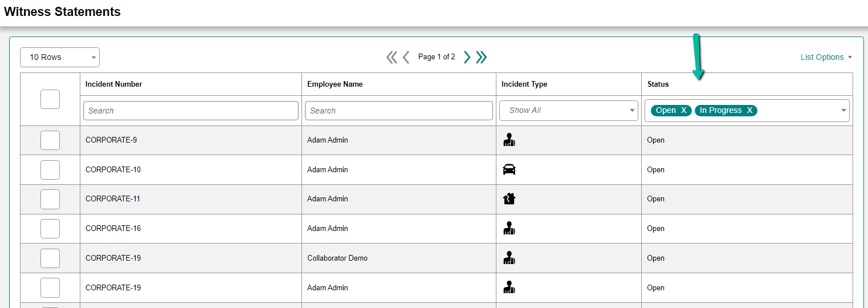This screenshot has width=868, height=308.
Task: Click Adam Admin in CORPORATE-9 row
Action: click(x=328, y=140)
